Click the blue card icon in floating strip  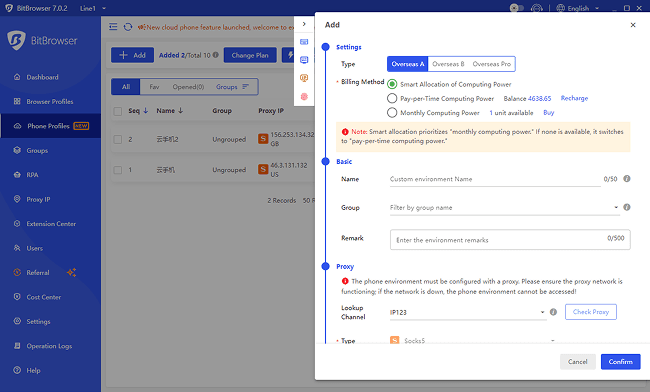point(304,42)
